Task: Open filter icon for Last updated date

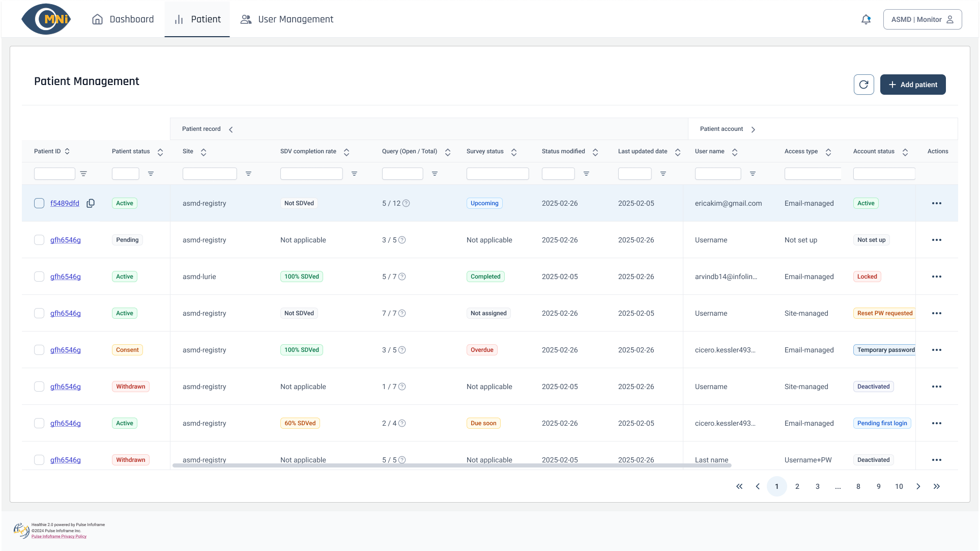Action: coord(663,174)
